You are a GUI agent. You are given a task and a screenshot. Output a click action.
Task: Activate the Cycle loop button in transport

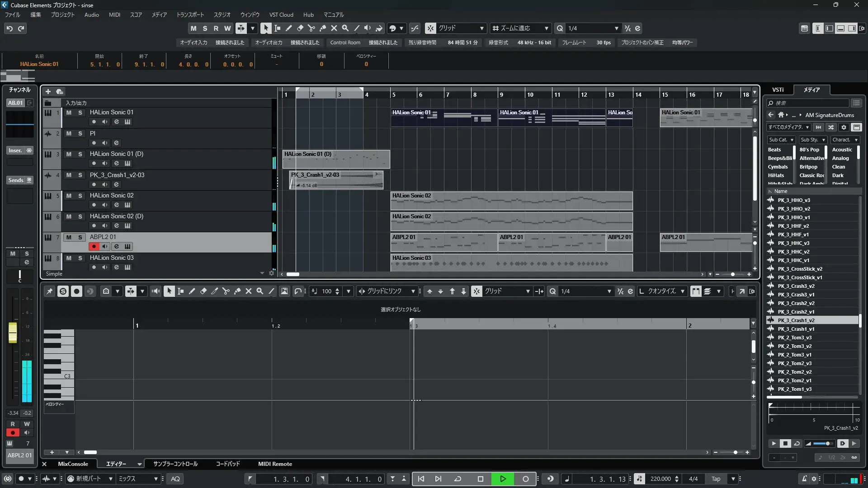458,479
